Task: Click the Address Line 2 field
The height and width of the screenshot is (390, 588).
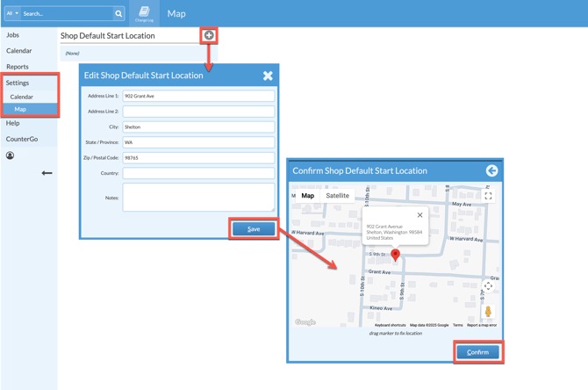Action: 198,112
